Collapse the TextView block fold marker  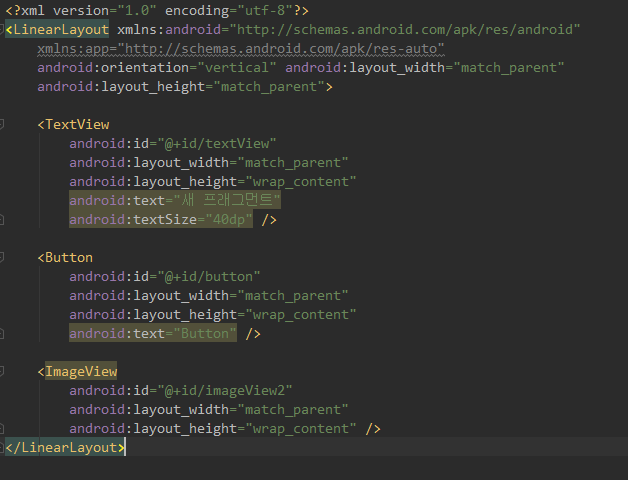[2, 124]
